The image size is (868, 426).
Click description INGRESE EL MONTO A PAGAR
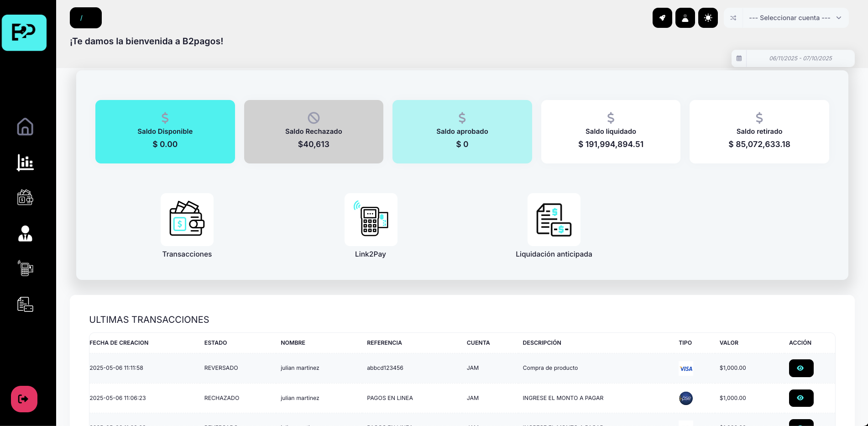(563, 398)
